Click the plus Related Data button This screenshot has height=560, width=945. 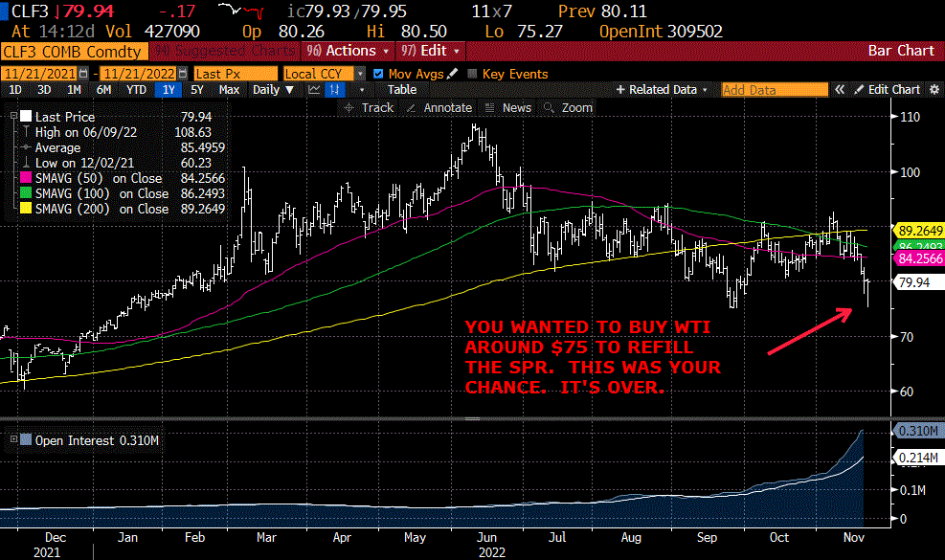662,90
